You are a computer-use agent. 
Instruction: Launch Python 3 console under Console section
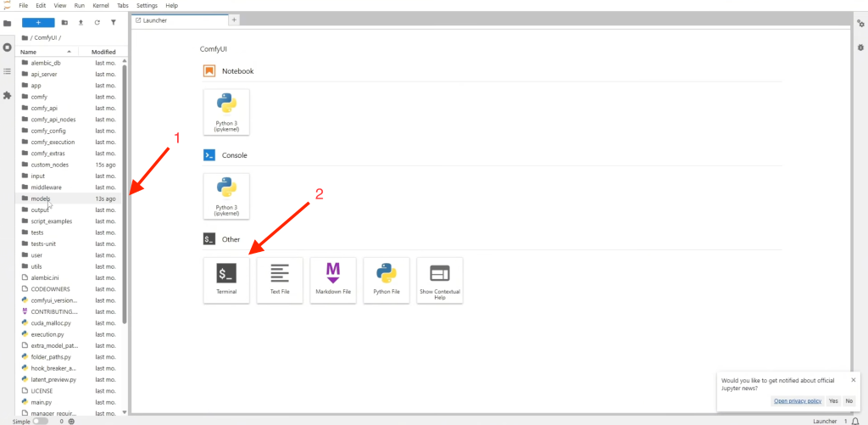click(226, 196)
